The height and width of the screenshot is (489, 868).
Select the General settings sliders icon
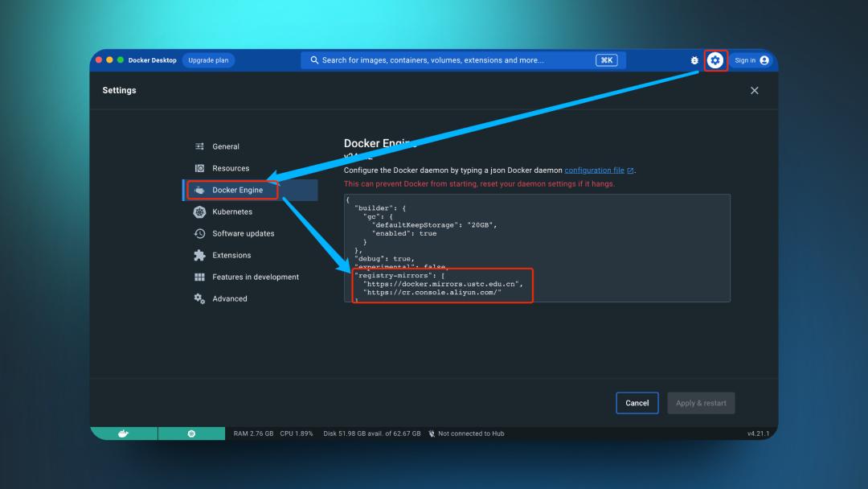(x=200, y=146)
